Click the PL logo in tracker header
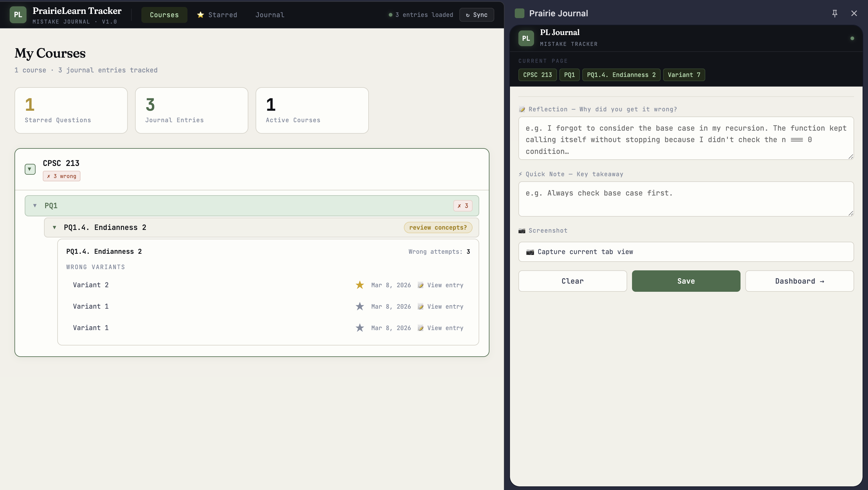 pos(18,15)
